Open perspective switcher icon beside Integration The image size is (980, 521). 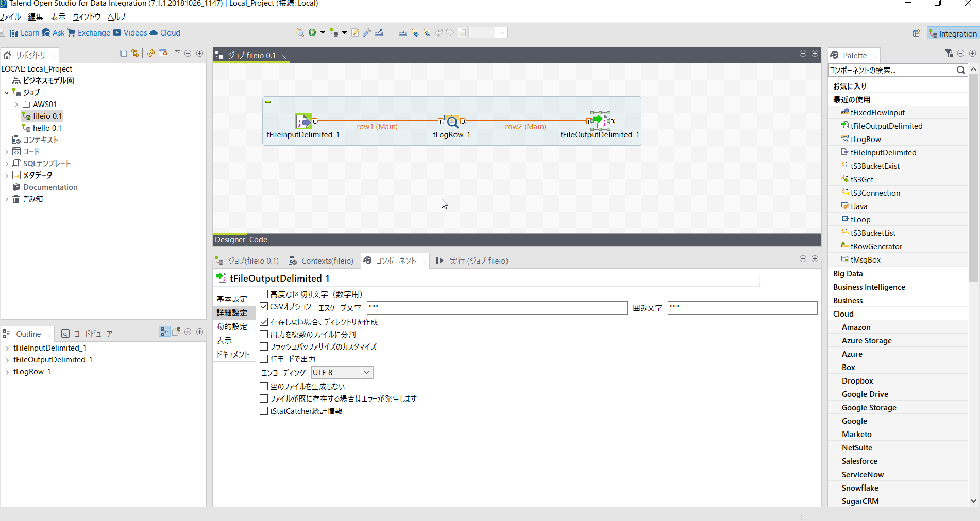[916, 33]
